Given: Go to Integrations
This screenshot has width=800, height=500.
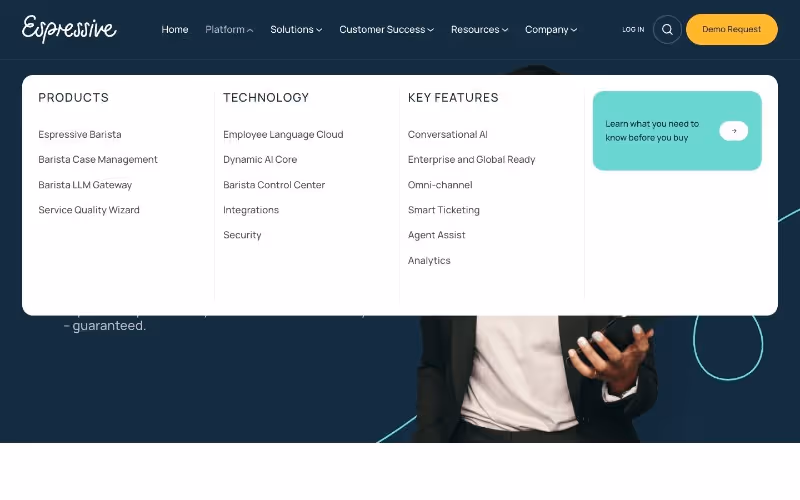Looking at the screenshot, I should [251, 210].
